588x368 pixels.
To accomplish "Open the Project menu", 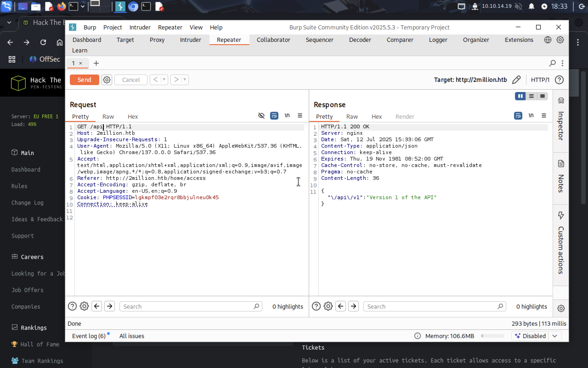I will (113, 27).
